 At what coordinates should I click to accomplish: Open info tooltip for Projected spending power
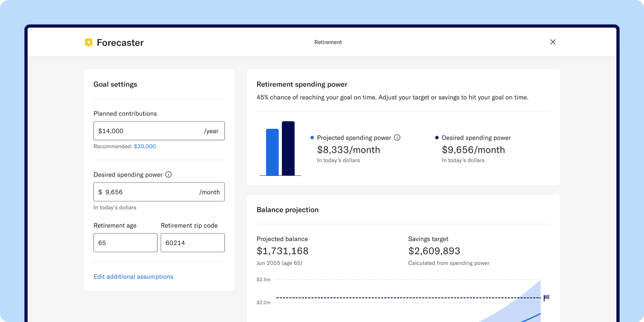click(397, 138)
